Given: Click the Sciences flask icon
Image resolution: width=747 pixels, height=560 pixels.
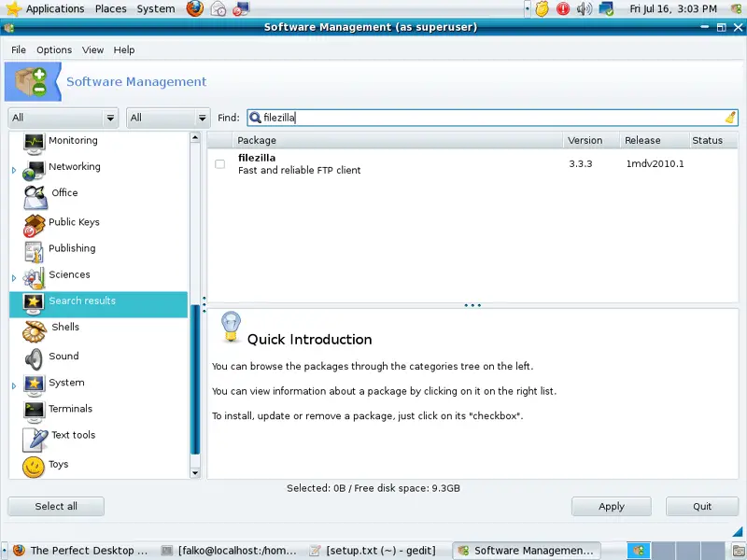Looking at the screenshot, I should point(35,278).
